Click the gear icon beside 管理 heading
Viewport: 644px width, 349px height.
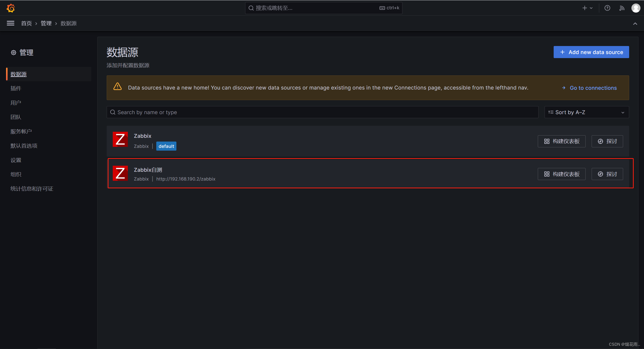(14, 53)
